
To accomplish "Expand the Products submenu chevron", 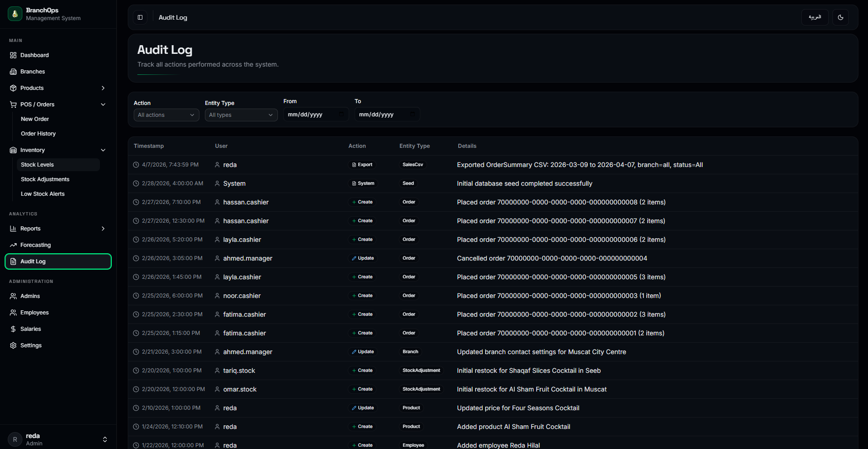I will (103, 88).
